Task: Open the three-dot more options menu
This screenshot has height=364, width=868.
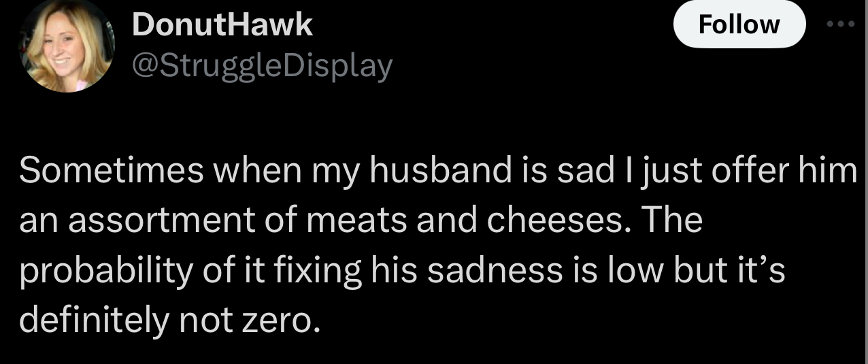Action: tap(842, 23)
